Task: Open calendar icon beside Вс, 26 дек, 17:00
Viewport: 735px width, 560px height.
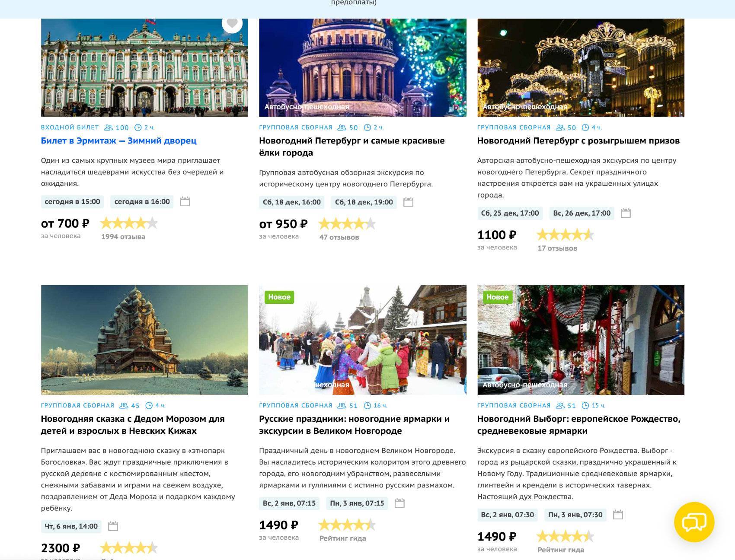Action: [x=626, y=213]
